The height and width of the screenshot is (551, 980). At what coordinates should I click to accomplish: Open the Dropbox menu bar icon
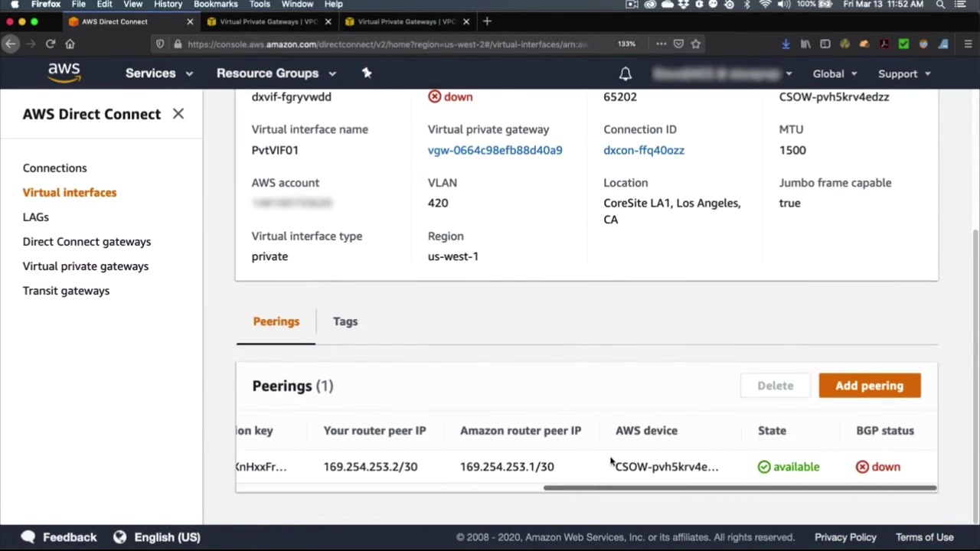(x=684, y=5)
